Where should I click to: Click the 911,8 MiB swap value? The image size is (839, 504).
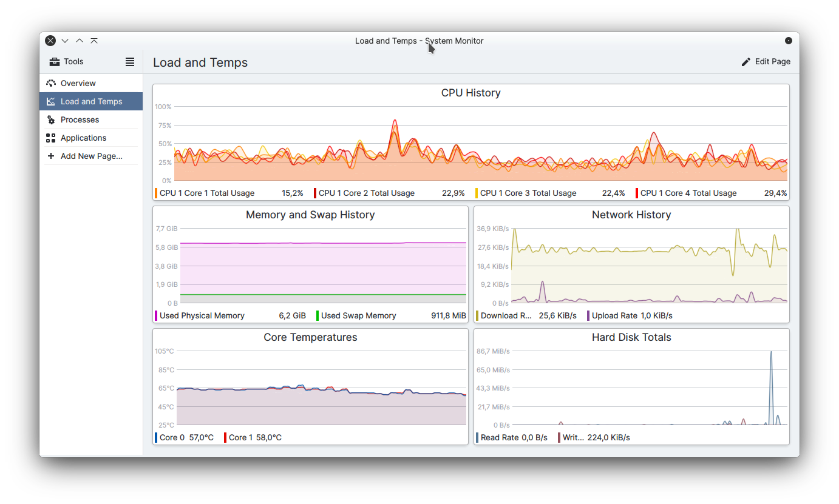pyautogui.click(x=449, y=315)
